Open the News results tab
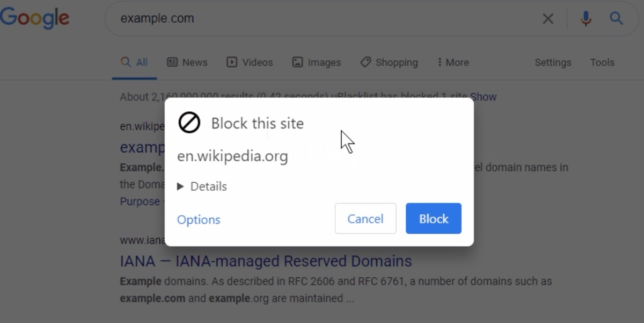The width and height of the screenshot is (644, 323). click(187, 62)
